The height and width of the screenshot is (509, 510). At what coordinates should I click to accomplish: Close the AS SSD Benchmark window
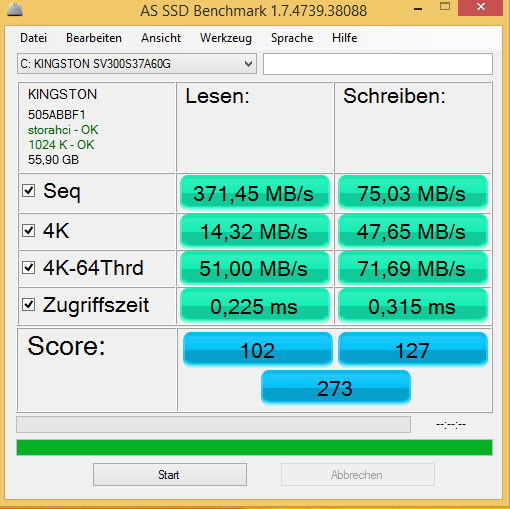(480, 7)
